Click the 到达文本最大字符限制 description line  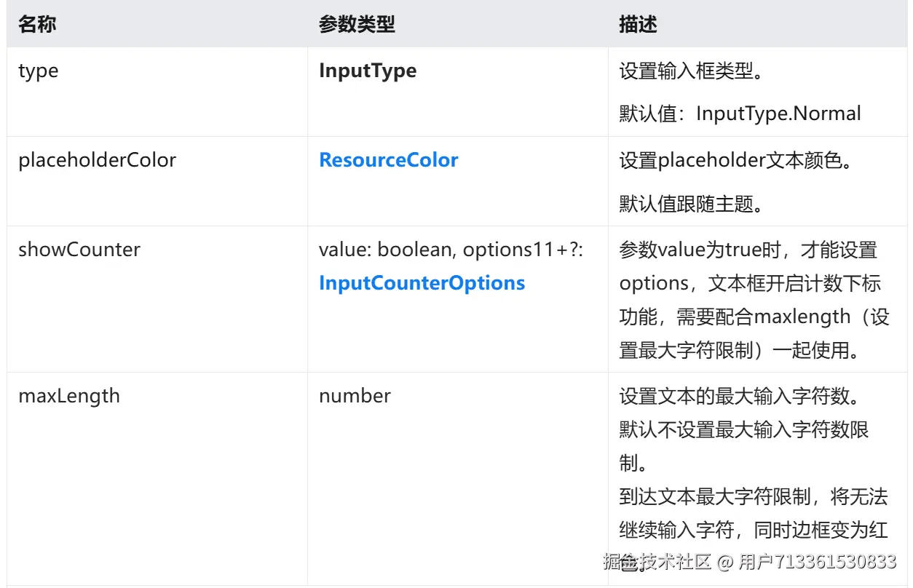click(754, 497)
